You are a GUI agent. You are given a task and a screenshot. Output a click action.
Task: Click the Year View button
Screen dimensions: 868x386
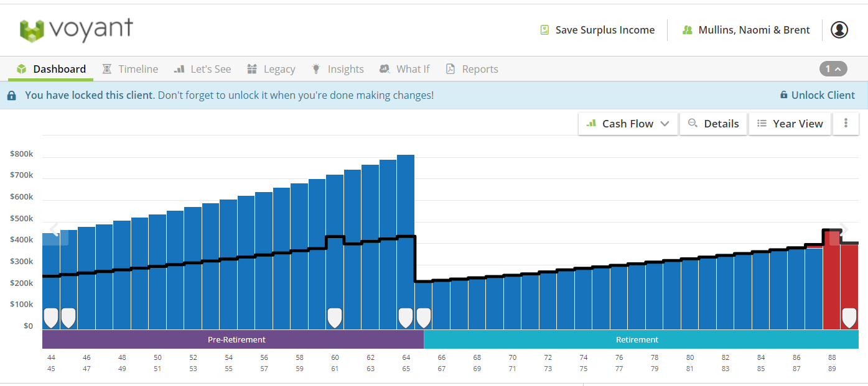[790, 123]
